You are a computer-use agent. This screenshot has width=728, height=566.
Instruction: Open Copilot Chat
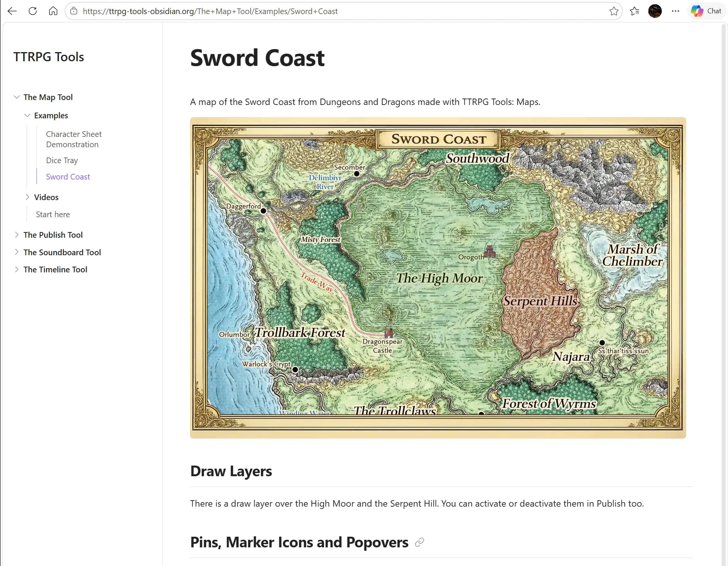707,11
